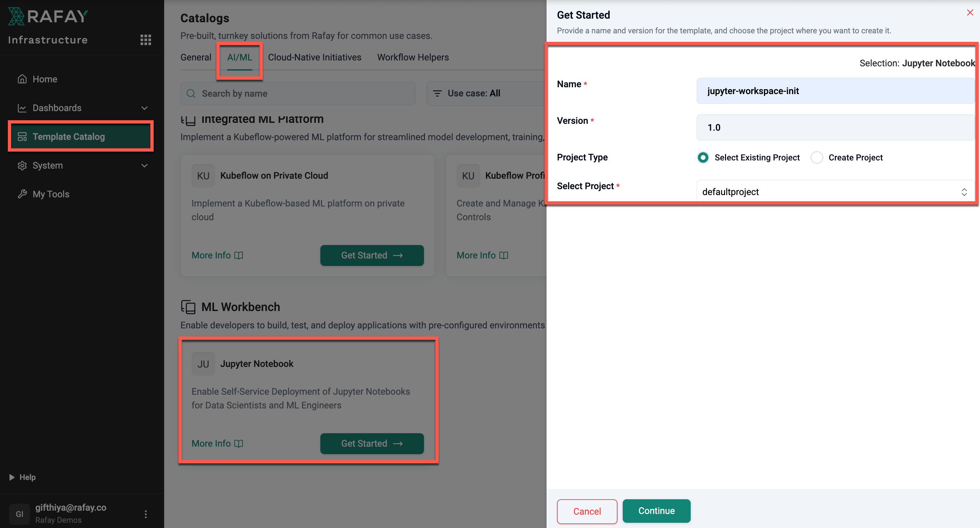This screenshot has height=528, width=980.
Task: Click the gifthiya@rafay.co account email
Action: (x=71, y=507)
